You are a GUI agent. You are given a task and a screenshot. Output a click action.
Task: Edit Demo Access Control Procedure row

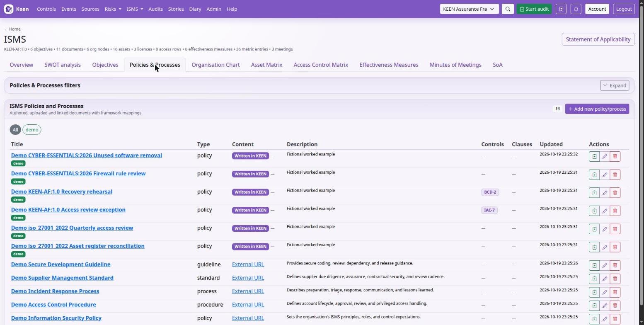[x=605, y=306]
